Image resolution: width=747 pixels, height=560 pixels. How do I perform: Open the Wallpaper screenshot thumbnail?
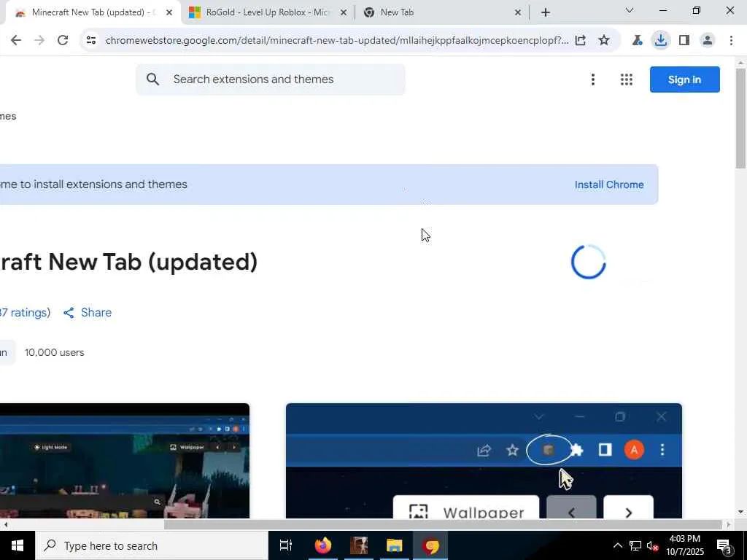[484, 461]
